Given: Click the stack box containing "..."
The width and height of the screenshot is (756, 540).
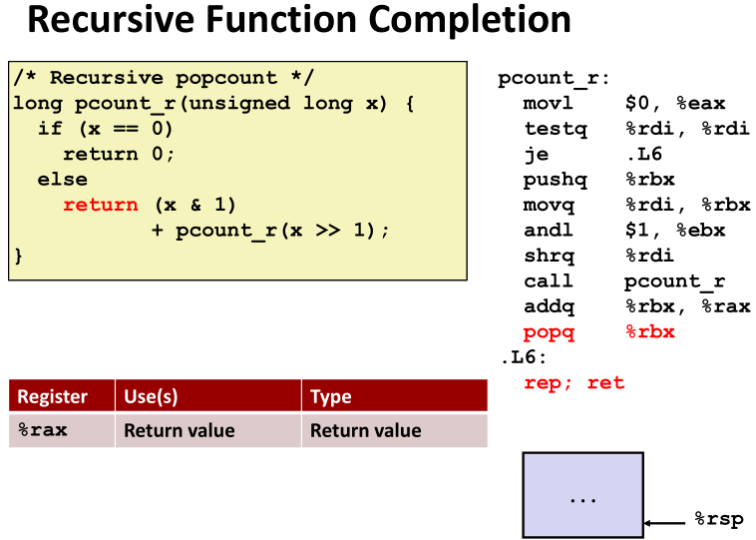Looking at the screenshot, I should coord(582,495).
